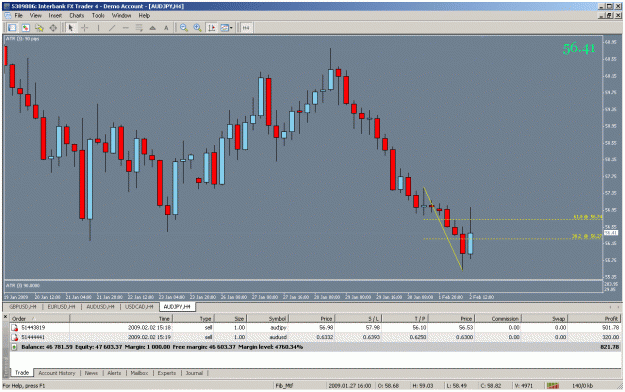Switch to the EURUSD,H4 chart tab
The height and width of the screenshot is (392, 625).
pyautogui.click(x=61, y=307)
